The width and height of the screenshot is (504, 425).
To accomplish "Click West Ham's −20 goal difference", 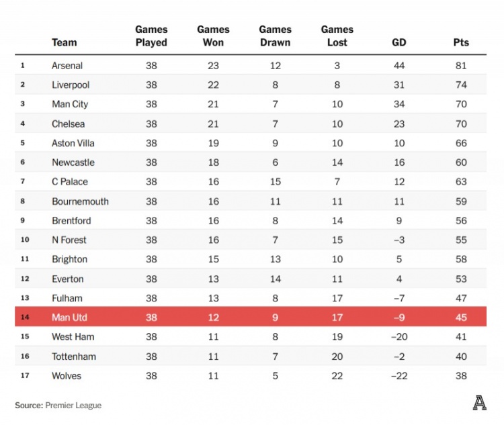I will pos(399,337).
